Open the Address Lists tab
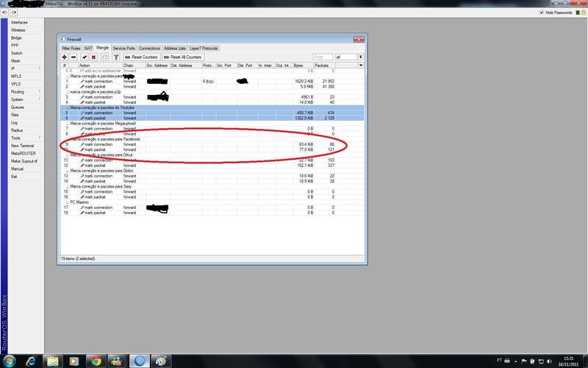The width and height of the screenshot is (588, 368). (175, 48)
